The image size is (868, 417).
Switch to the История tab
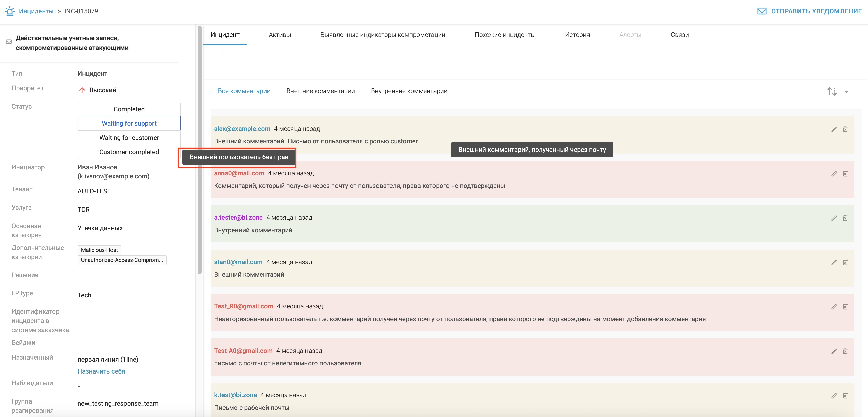pos(577,35)
